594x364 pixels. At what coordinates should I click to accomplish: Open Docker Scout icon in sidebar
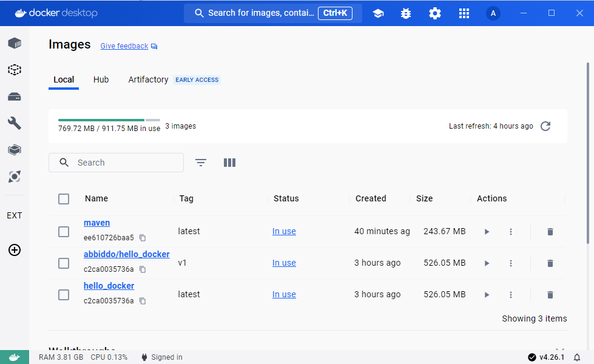tap(15, 177)
